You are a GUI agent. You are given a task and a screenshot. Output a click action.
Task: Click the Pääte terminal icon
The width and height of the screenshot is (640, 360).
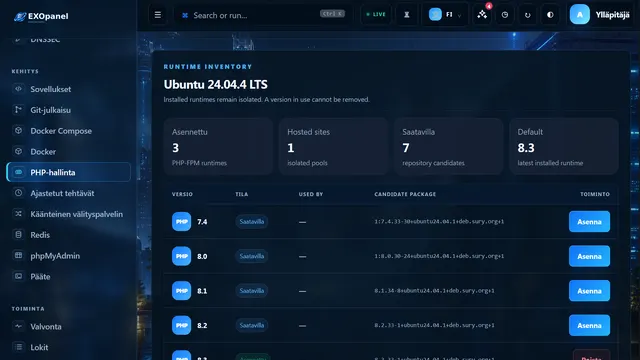(18, 276)
